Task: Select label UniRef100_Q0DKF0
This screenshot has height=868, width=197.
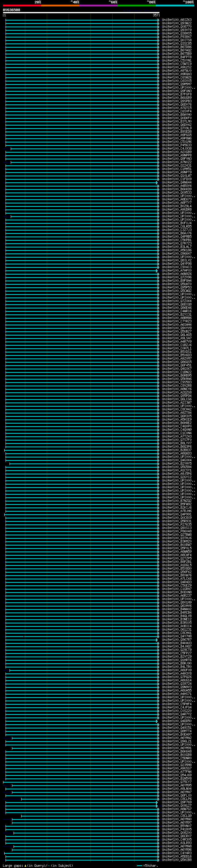Action: (x=176, y=118)
